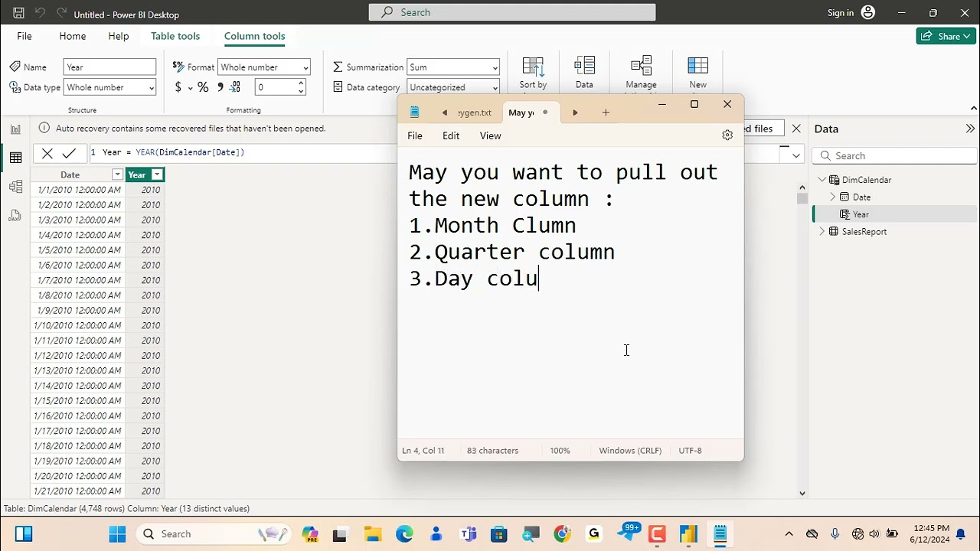Open the File tab in Power BI
This screenshot has height=551, width=980.
point(24,36)
